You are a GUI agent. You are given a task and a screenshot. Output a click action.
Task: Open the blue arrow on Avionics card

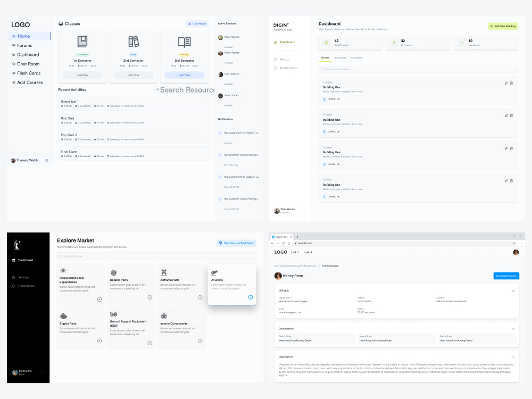tap(251, 297)
